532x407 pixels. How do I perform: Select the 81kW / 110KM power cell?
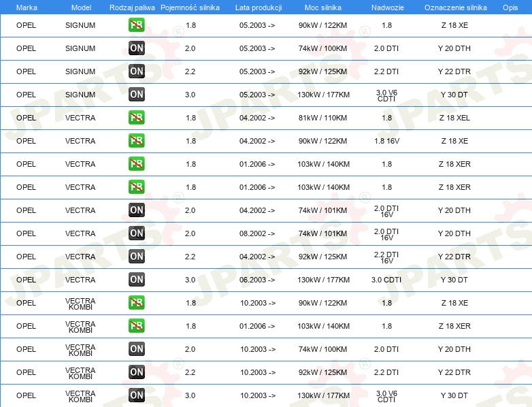tap(322, 118)
